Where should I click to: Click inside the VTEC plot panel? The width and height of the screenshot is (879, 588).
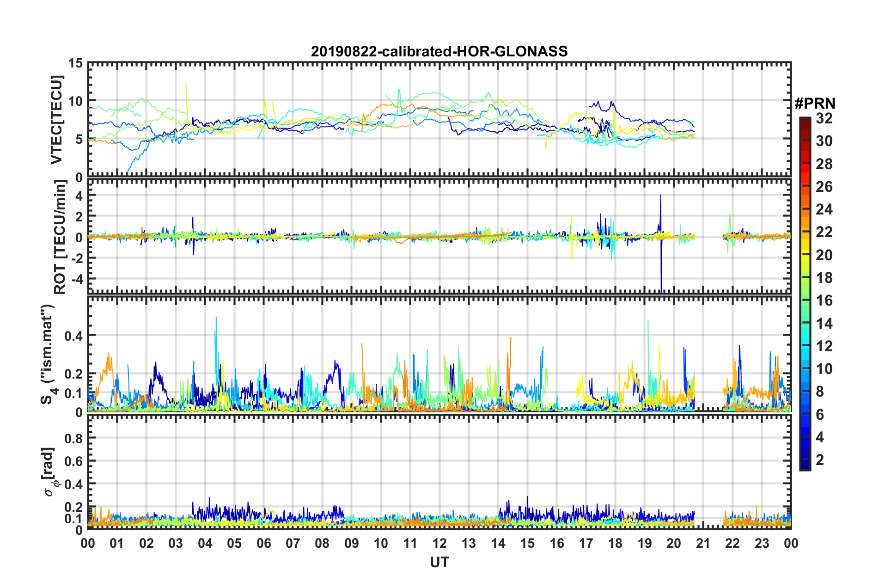(439, 120)
